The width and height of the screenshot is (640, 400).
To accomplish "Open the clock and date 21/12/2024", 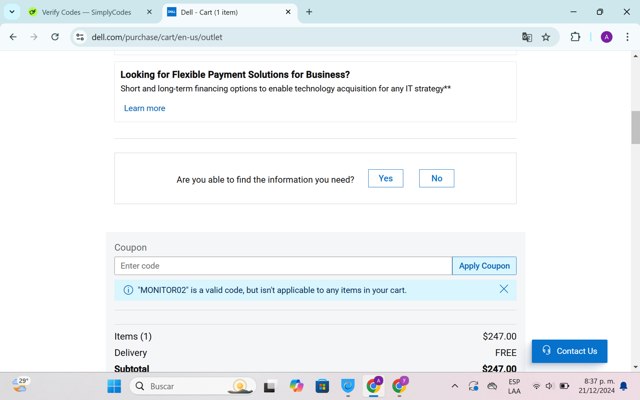I will pyautogui.click(x=596, y=386).
